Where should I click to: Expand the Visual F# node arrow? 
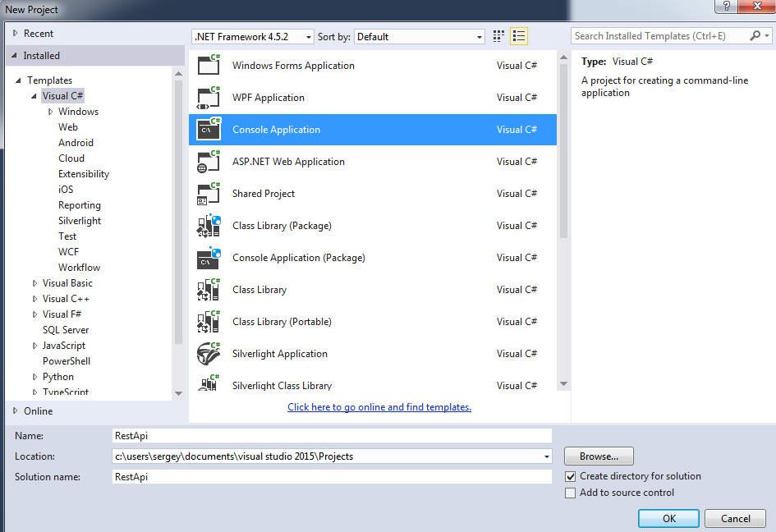click(x=34, y=314)
